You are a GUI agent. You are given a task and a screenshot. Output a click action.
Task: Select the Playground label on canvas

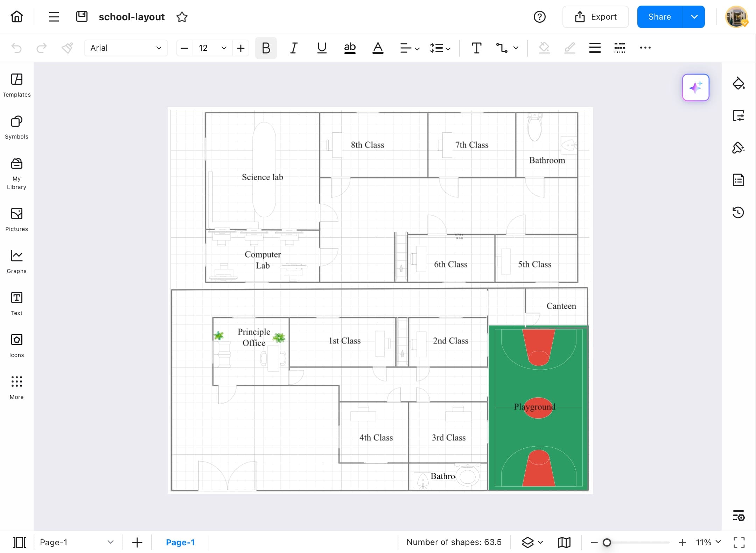(534, 407)
